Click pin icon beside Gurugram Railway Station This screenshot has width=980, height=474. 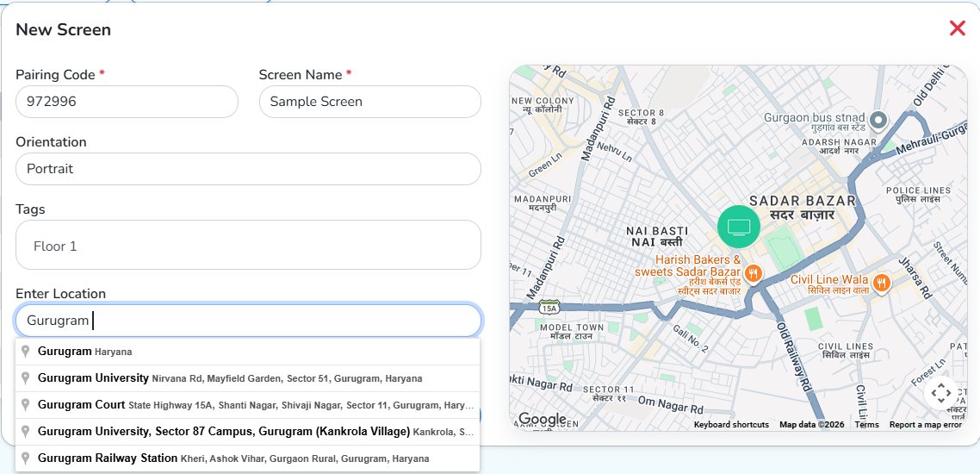[x=26, y=459]
